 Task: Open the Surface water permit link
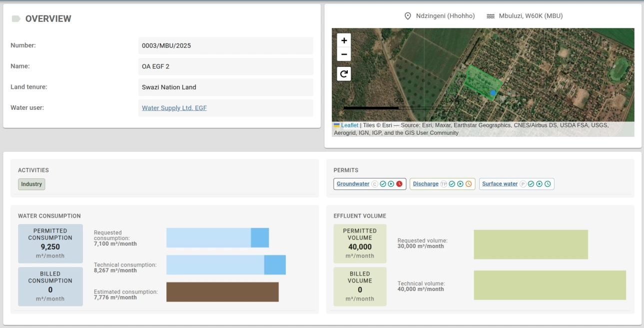[x=500, y=184]
